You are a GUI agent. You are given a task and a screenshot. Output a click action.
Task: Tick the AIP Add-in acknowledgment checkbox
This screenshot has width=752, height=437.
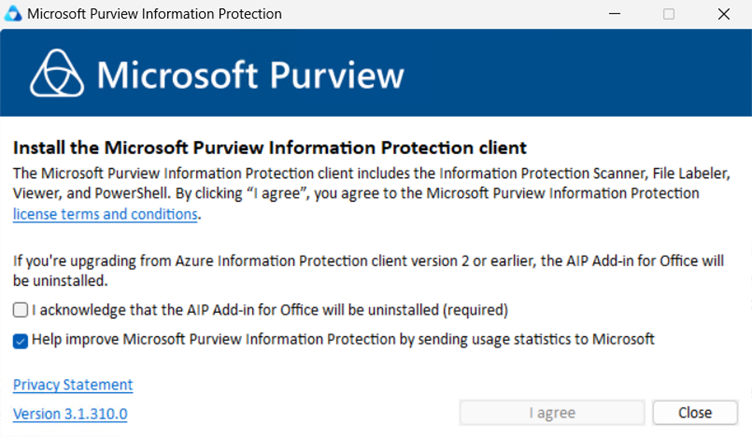[21, 310]
